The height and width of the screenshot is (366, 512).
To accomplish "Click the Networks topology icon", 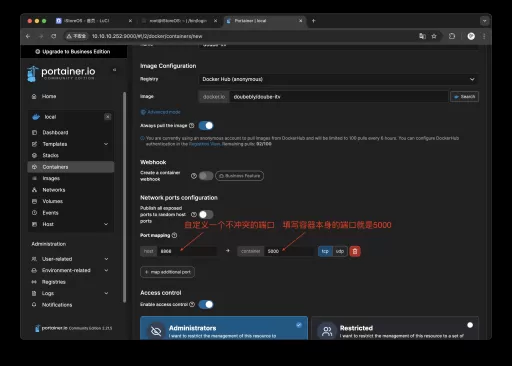I will coord(34,190).
